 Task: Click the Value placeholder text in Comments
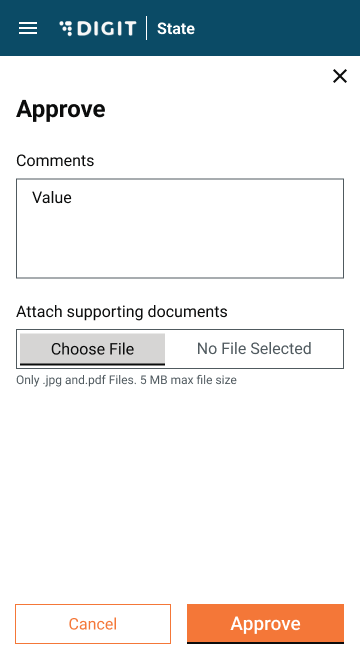pos(52,197)
